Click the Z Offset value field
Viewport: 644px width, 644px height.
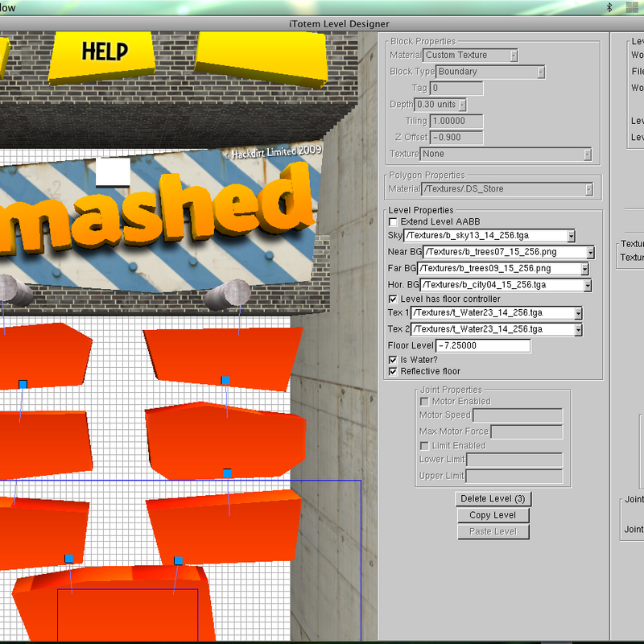[456, 137]
